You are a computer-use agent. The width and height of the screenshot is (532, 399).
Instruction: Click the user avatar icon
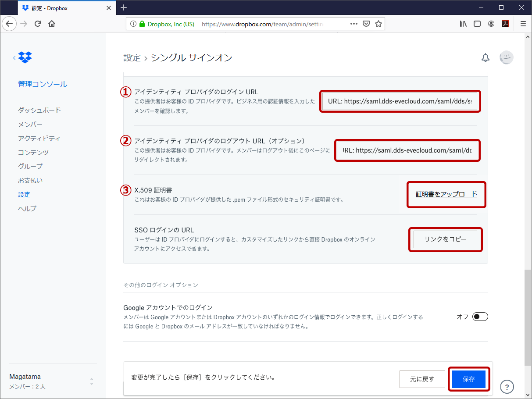506,57
